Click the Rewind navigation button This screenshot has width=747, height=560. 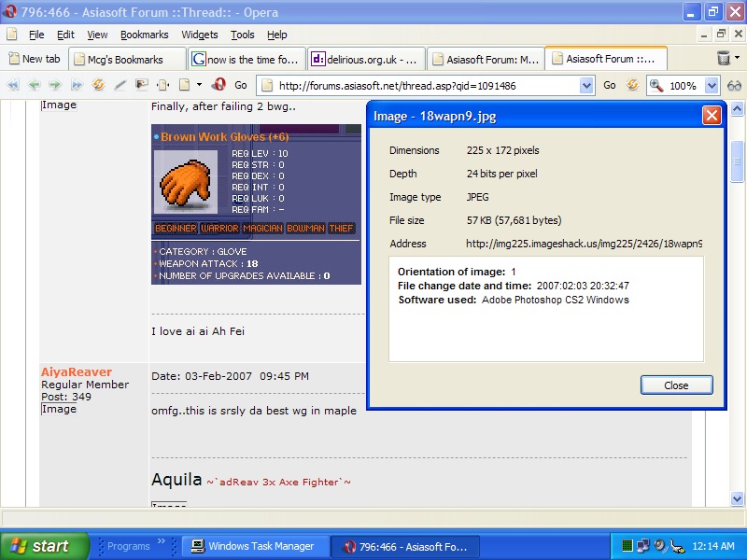click(x=13, y=85)
